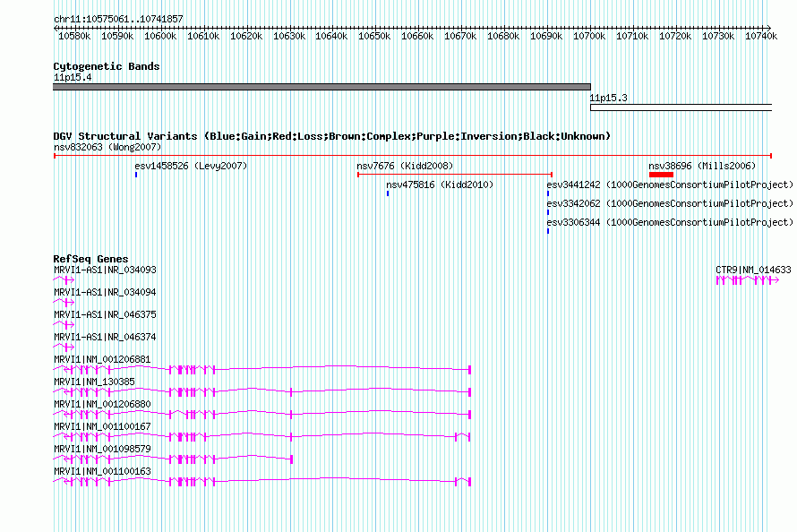The image size is (797, 532).
Task: Click the blue esv3306344 gain marker
Action: click(548, 231)
